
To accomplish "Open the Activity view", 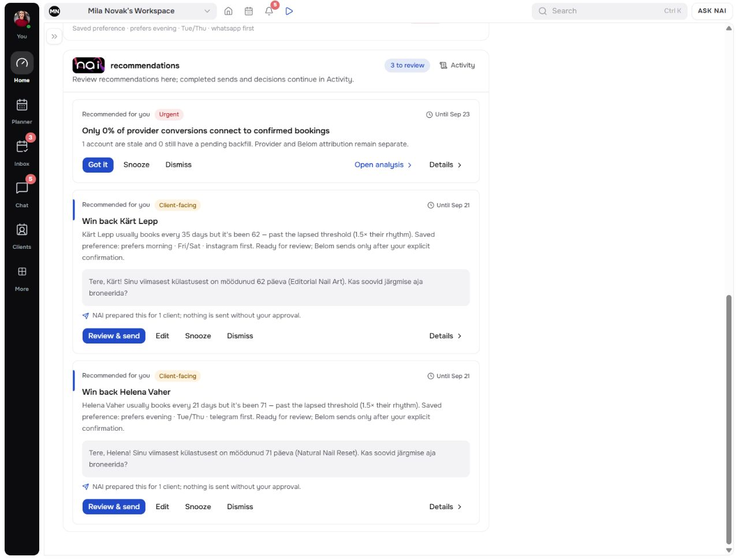I will (457, 65).
